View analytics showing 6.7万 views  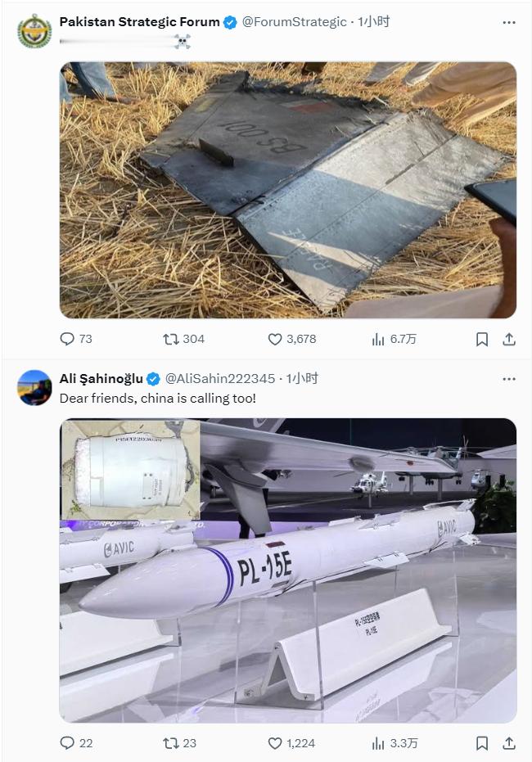(x=394, y=339)
